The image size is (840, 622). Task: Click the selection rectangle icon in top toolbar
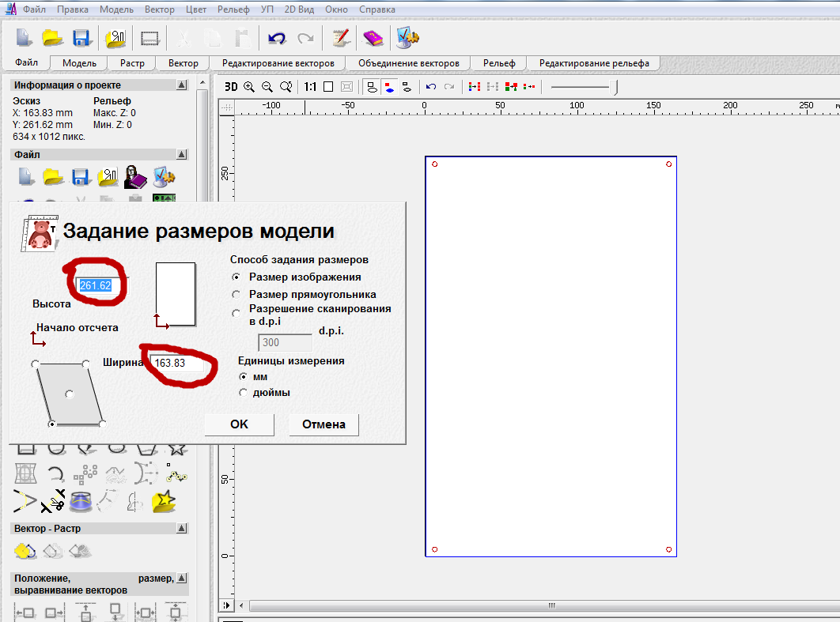(x=150, y=38)
